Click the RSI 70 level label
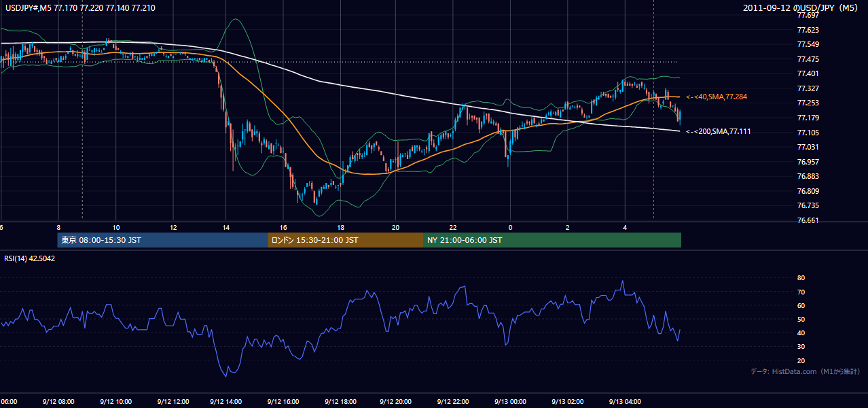 (801, 292)
